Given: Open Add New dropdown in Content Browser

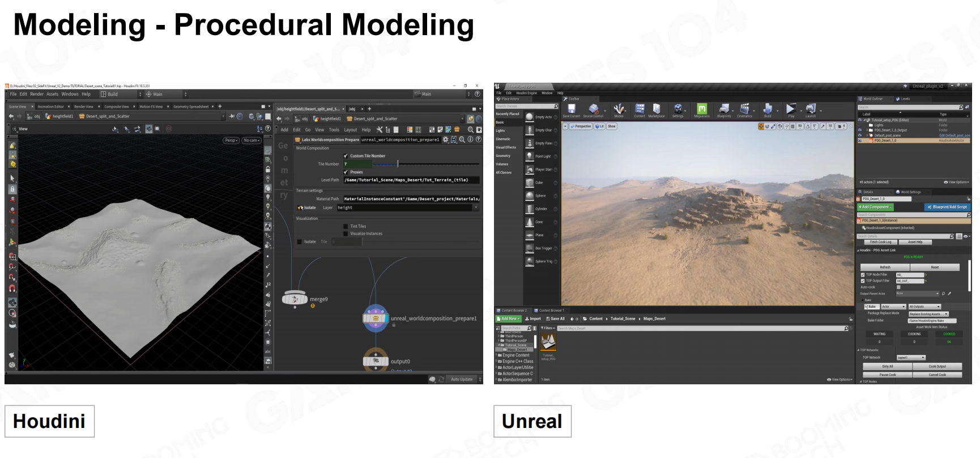Looking at the screenshot, I should tap(509, 319).
